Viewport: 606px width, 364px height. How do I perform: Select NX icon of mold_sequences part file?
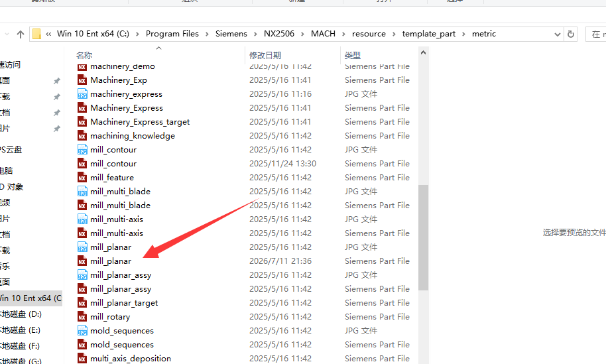(82, 344)
